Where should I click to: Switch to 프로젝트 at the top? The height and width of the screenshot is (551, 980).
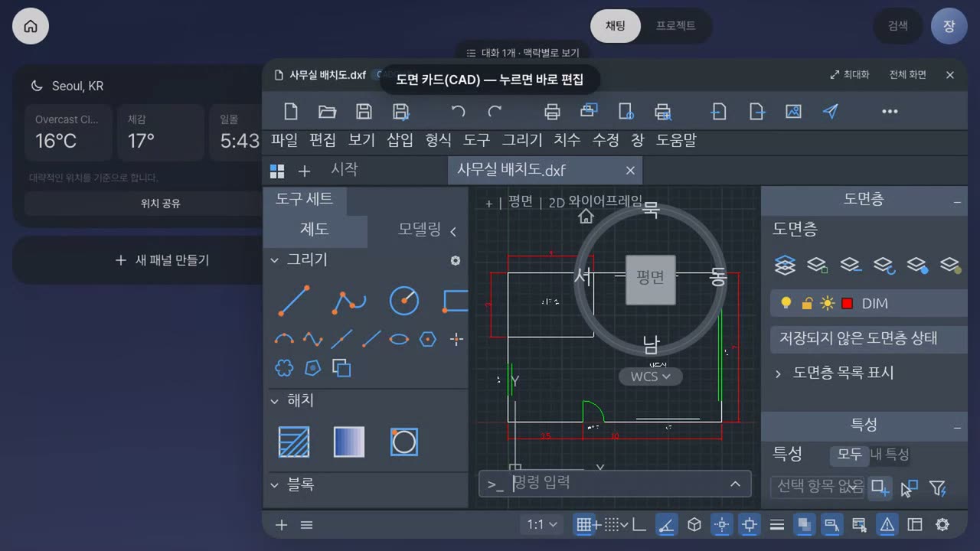coord(676,26)
